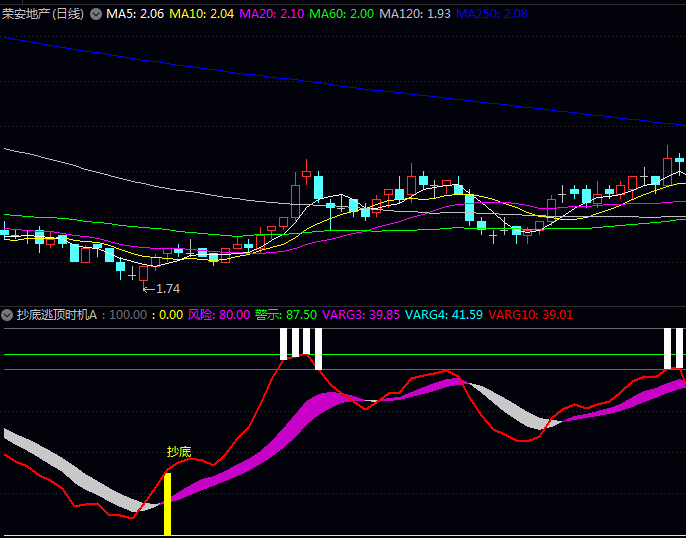
Task: Select the yellow MA10 label
Action: (203, 14)
